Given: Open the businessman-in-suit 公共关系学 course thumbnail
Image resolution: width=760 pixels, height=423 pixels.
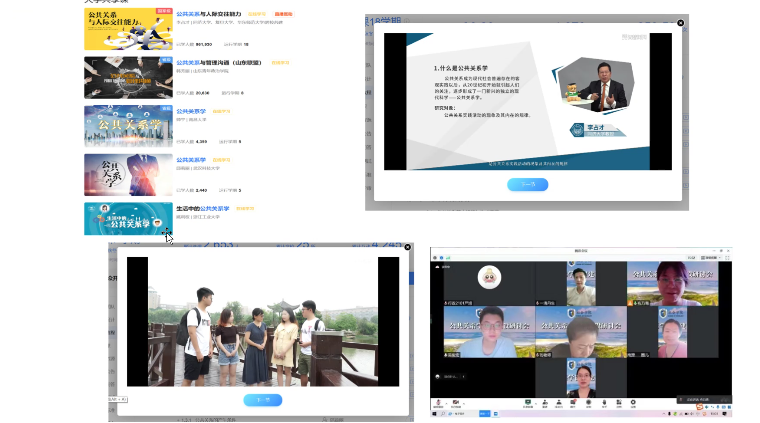Looking at the screenshot, I should [x=128, y=174].
